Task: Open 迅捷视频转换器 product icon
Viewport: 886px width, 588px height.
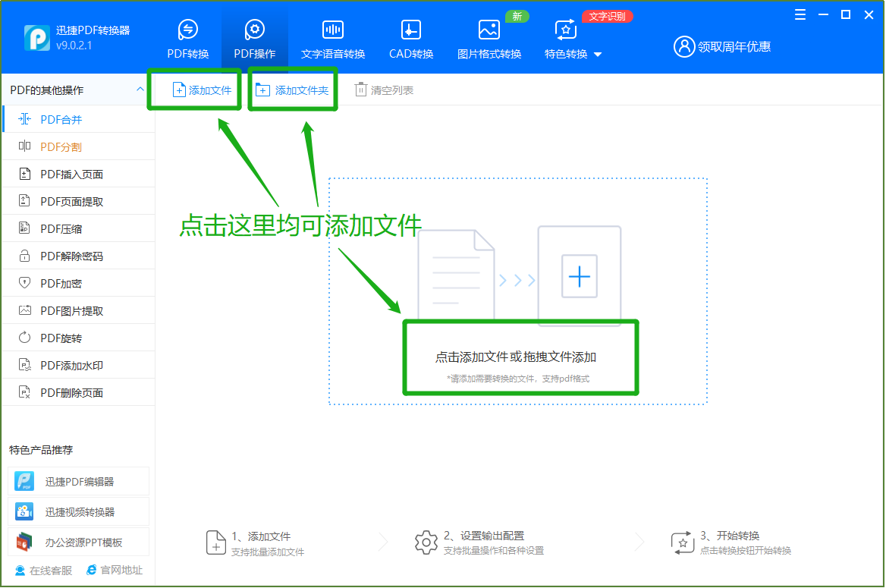Action: 25,512
